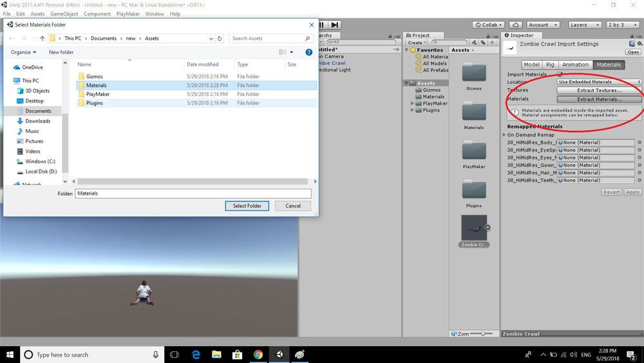
Task: Click Search by Label tag icon
Action: [483, 43]
